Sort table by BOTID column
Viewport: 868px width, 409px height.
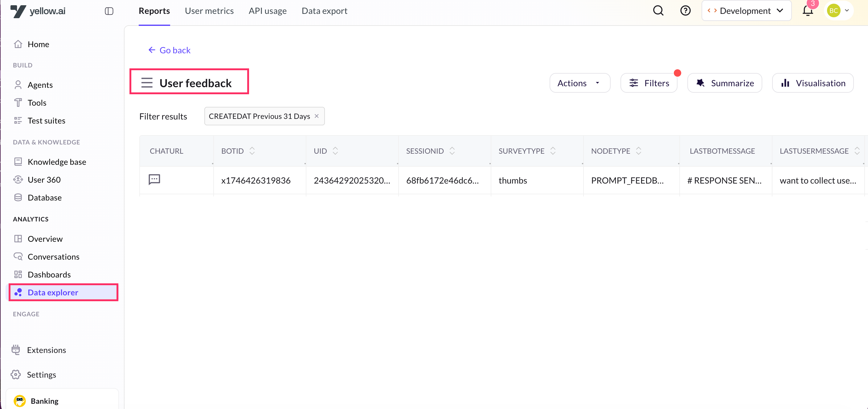click(252, 151)
